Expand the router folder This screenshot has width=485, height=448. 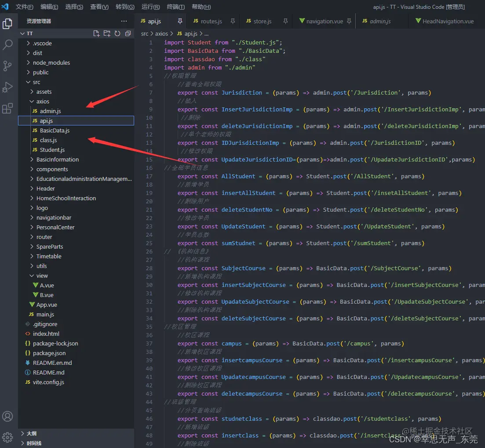[76, 237]
